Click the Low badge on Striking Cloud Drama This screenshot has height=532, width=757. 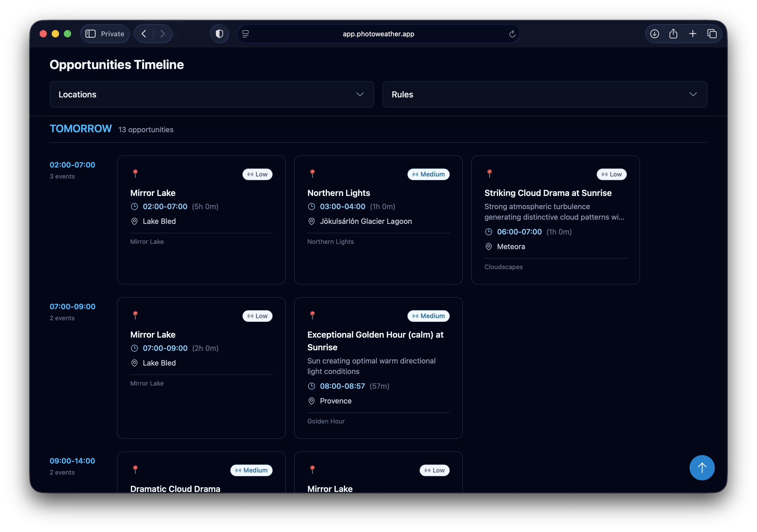click(611, 174)
